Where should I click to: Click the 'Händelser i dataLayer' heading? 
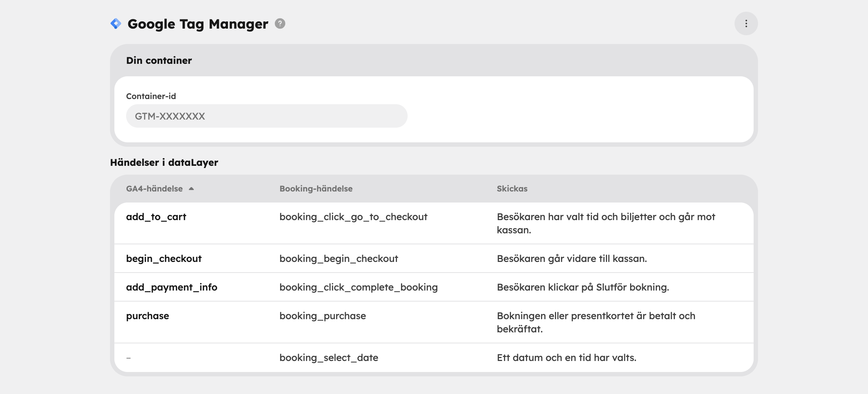coord(164,163)
